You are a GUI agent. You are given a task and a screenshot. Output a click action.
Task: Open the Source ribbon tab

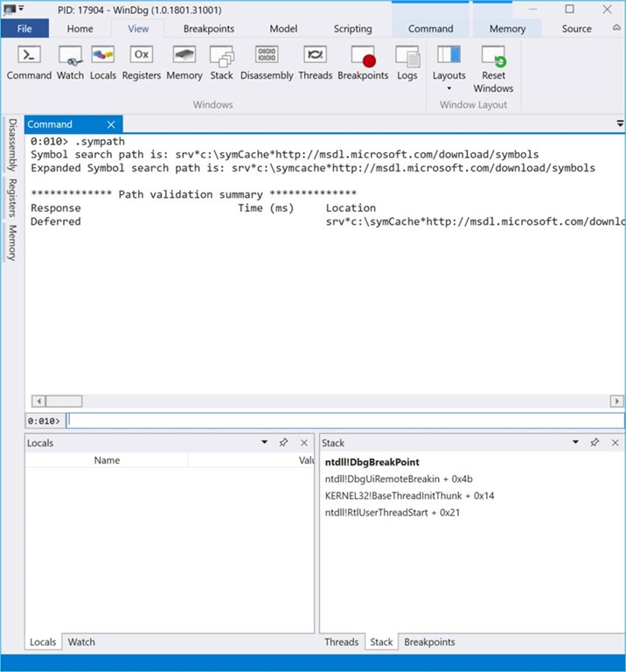click(576, 29)
